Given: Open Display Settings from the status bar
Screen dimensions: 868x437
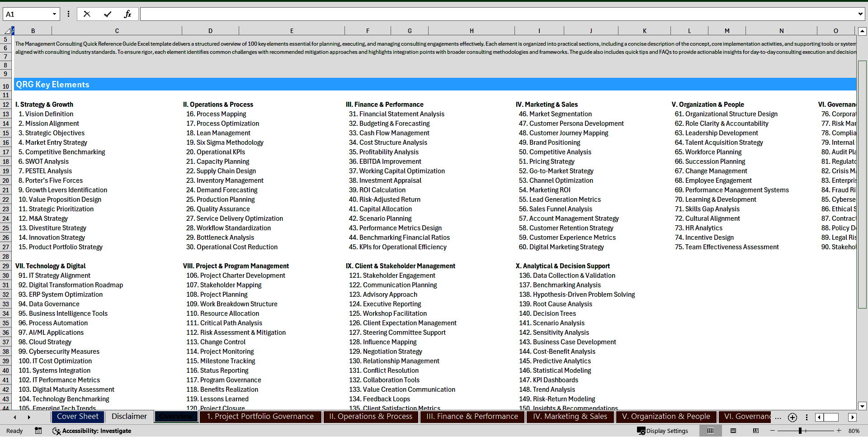Looking at the screenshot, I should 662,431.
